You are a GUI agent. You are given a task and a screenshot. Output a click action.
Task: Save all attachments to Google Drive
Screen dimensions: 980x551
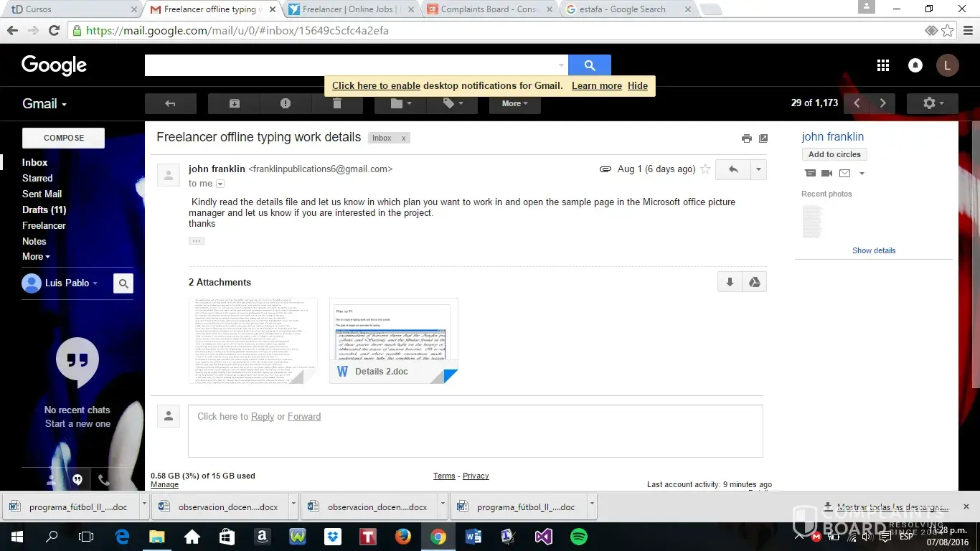[754, 282]
